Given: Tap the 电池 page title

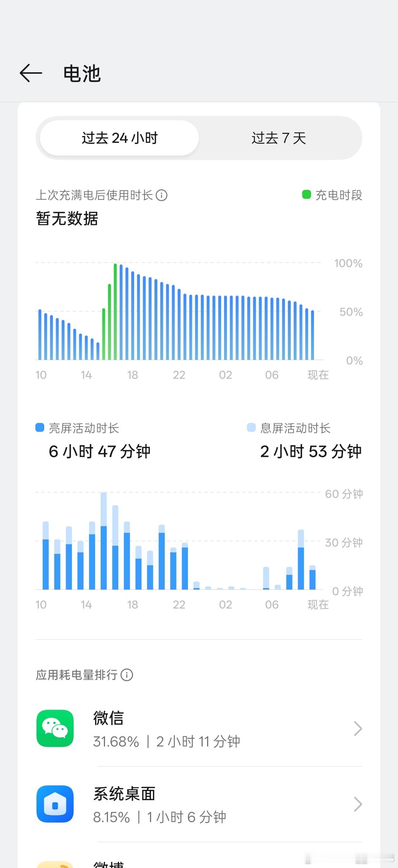Looking at the screenshot, I should coord(82,73).
